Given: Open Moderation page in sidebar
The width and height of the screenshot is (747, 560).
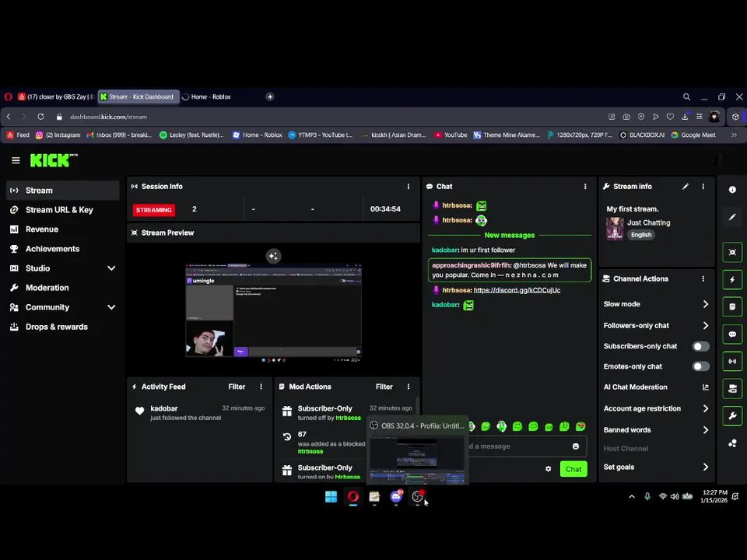Looking at the screenshot, I should 63,288.
